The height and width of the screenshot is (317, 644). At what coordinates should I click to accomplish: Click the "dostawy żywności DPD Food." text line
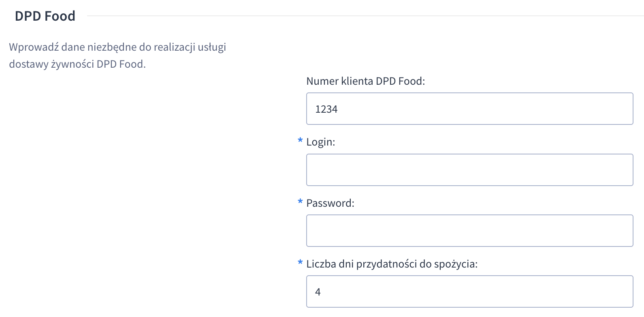point(77,64)
